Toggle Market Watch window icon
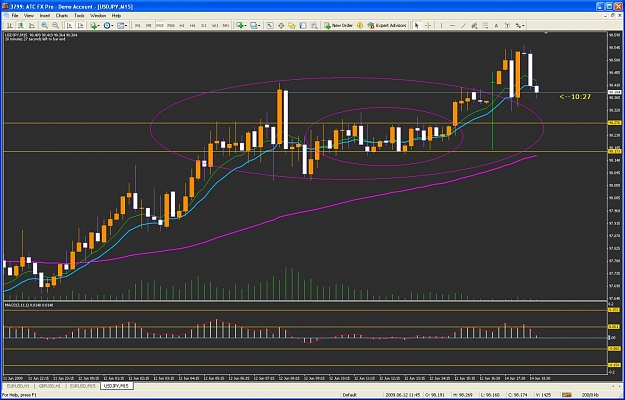 click(270, 25)
